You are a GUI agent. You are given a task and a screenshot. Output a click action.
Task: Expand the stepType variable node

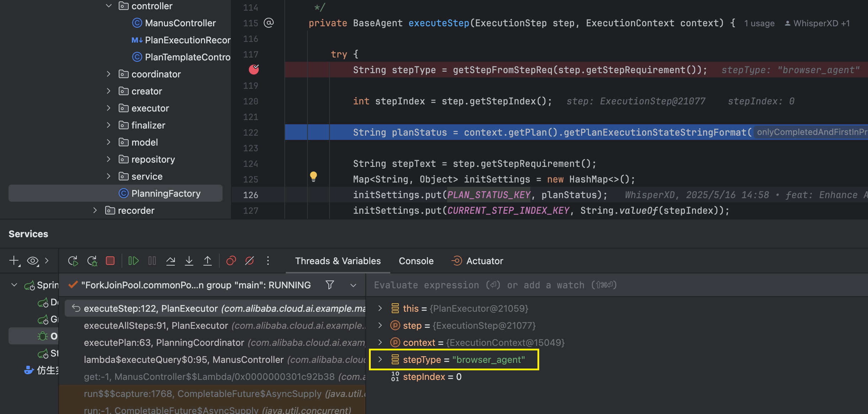pos(380,359)
